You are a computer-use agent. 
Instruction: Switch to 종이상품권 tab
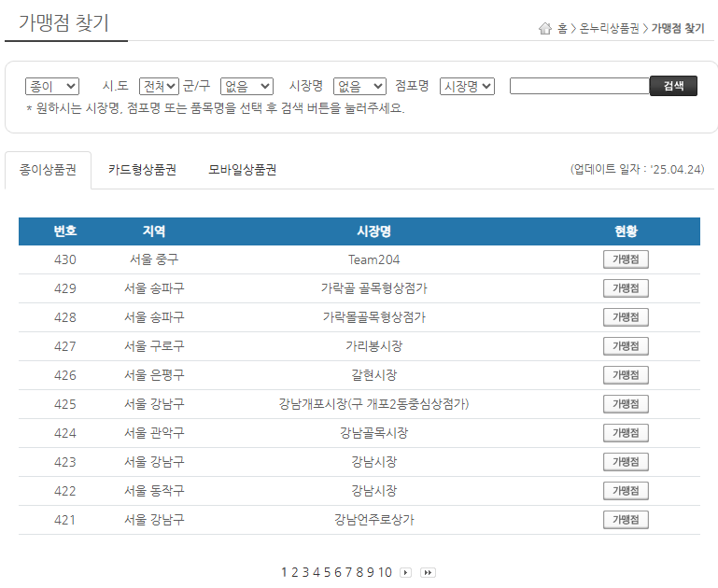(48, 170)
